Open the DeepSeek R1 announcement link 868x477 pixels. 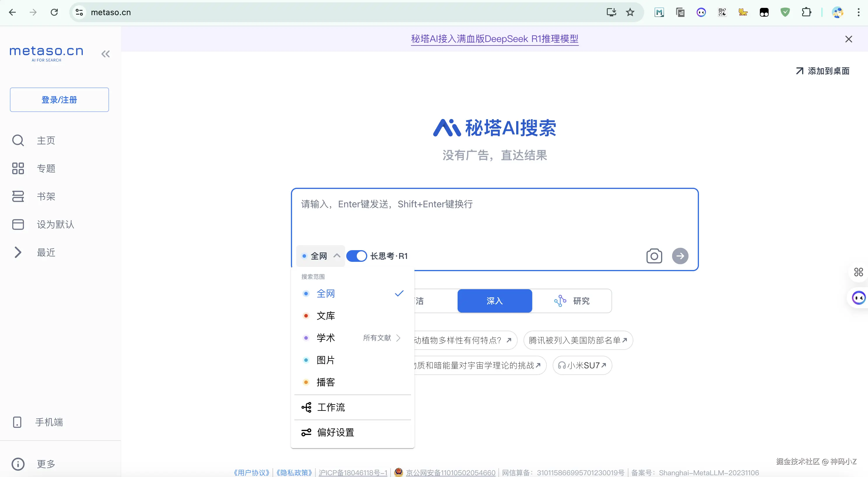tap(494, 39)
